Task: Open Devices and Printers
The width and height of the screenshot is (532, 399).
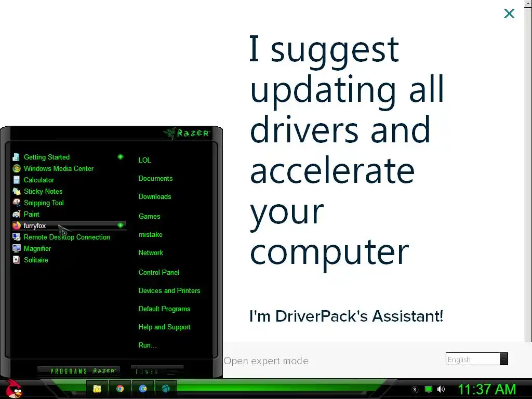Action: (169, 291)
